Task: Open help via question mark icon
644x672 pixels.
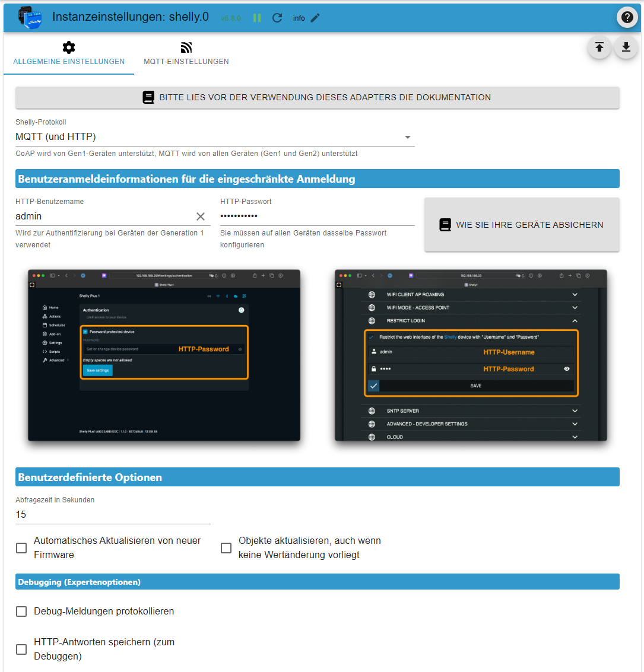Action: click(627, 18)
